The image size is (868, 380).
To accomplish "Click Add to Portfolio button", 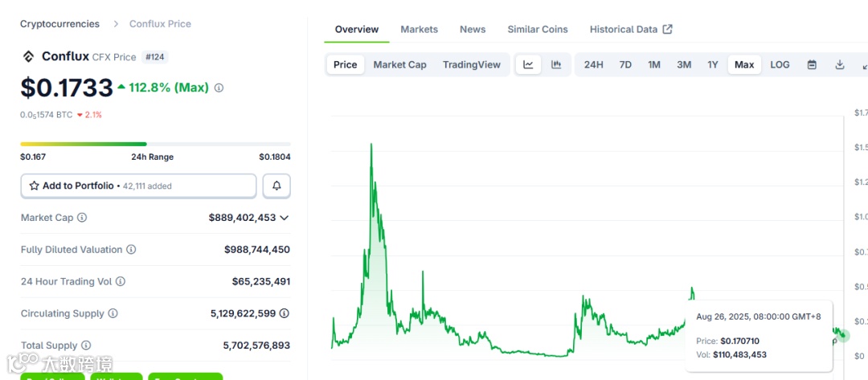I will [x=138, y=186].
